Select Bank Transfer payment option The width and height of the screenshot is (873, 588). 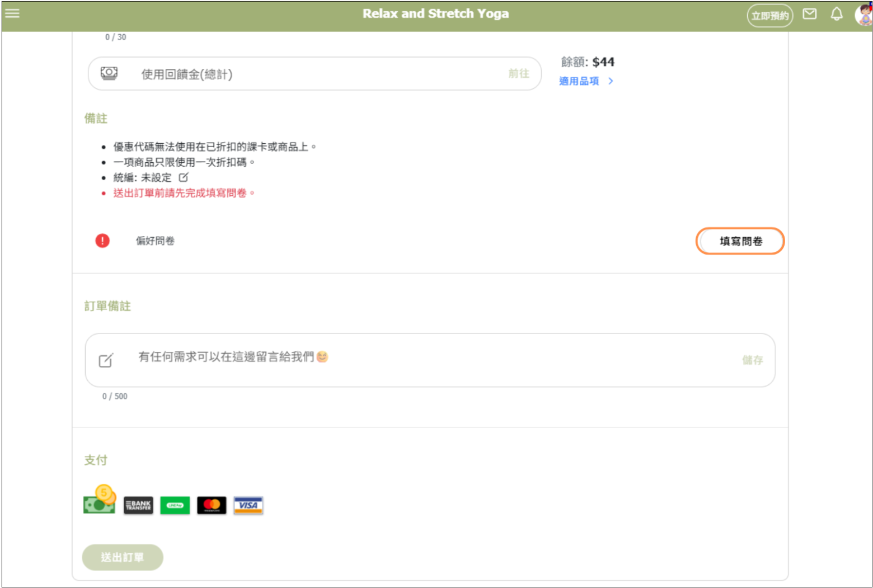pyautogui.click(x=138, y=505)
